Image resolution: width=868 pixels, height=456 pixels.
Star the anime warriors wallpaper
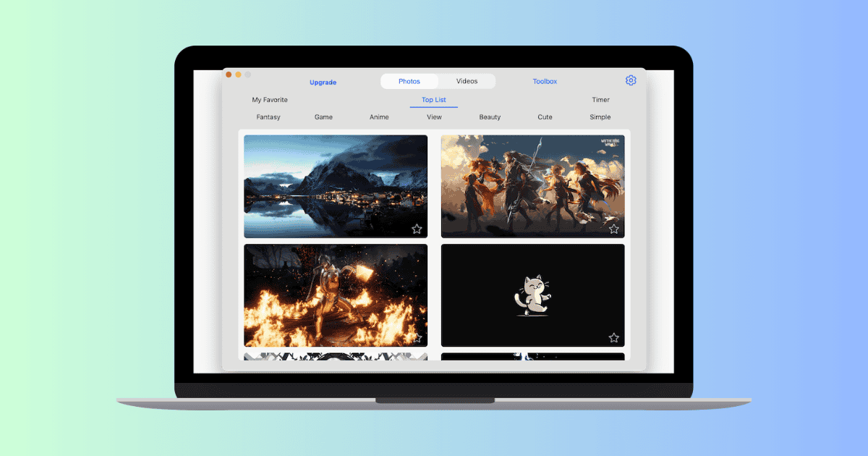(x=614, y=229)
